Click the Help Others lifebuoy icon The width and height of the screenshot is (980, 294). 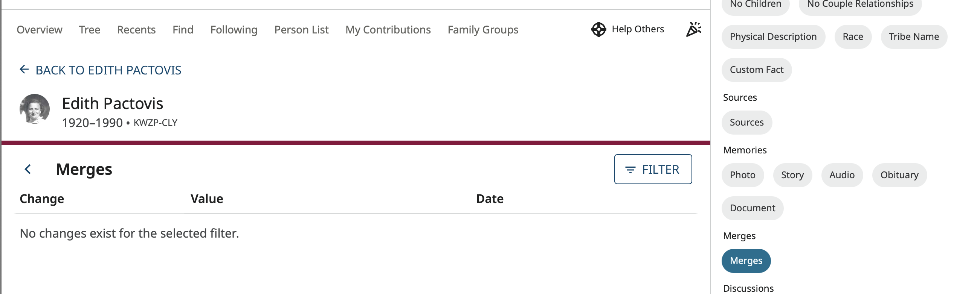(598, 29)
